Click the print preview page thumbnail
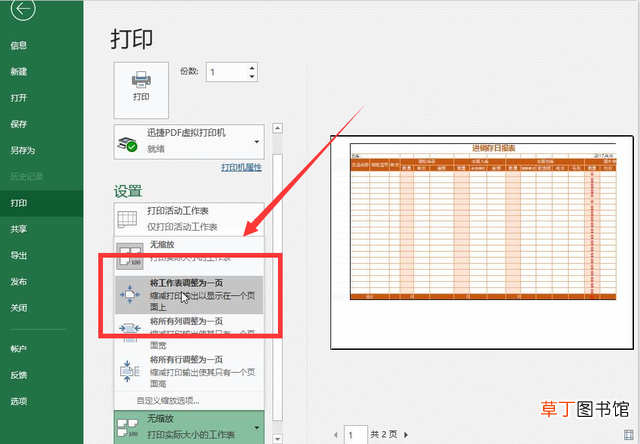 tap(482, 242)
